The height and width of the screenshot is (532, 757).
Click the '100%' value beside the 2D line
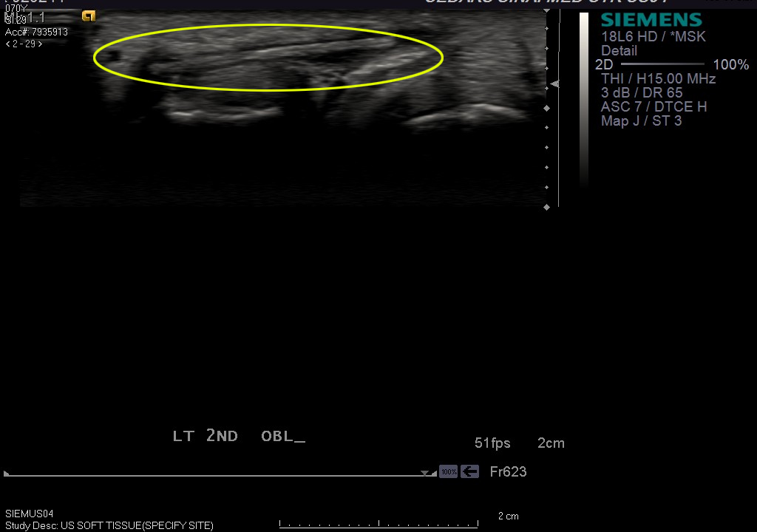pyautogui.click(x=731, y=65)
